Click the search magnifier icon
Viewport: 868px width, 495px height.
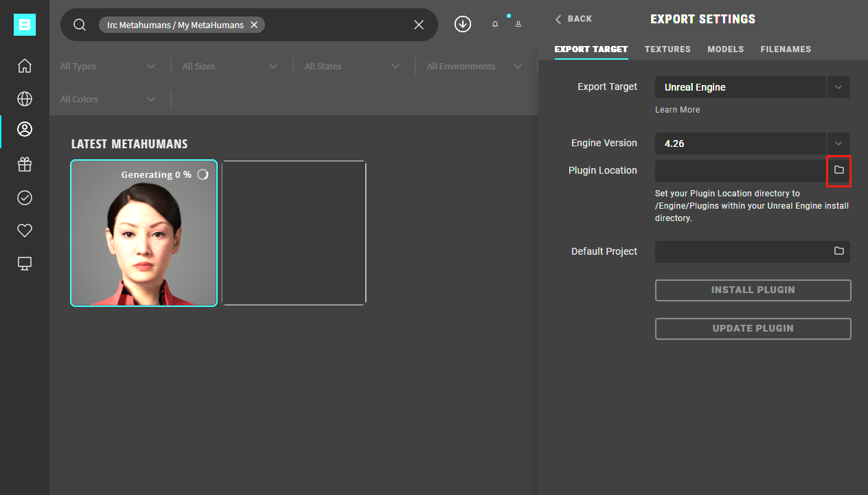80,25
